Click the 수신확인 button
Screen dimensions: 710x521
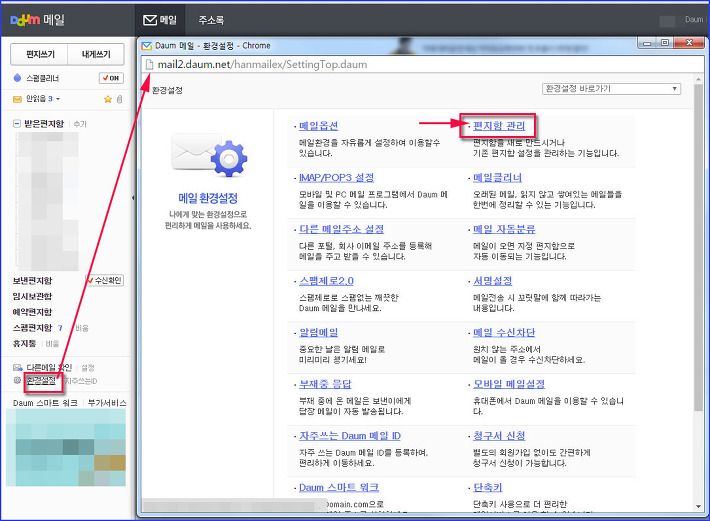pyautogui.click(x=105, y=281)
